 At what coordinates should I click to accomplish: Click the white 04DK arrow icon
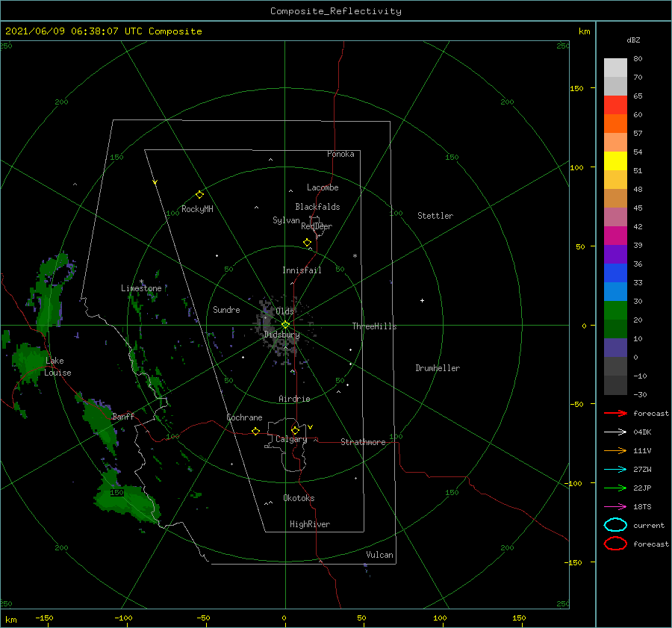coord(615,432)
